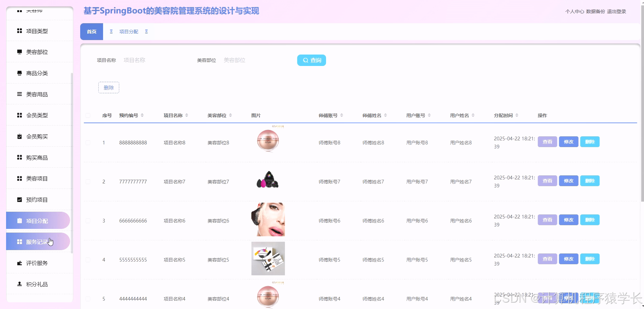The image size is (644, 309).
Task: Click the 师傅姓名8 cell
Action: click(373, 143)
